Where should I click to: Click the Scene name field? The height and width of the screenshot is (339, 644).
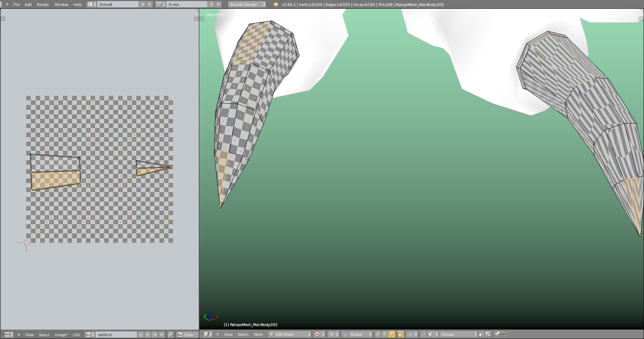(187, 4)
